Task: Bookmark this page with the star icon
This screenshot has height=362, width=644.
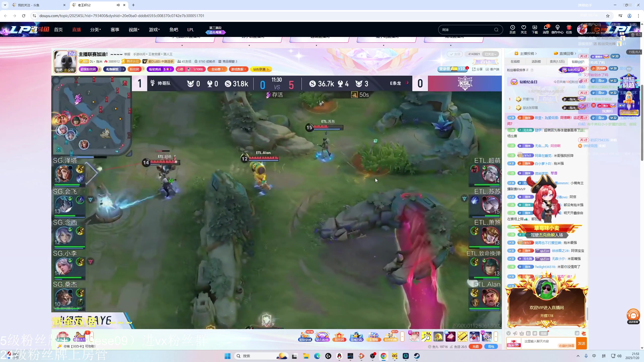Action: point(608,16)
